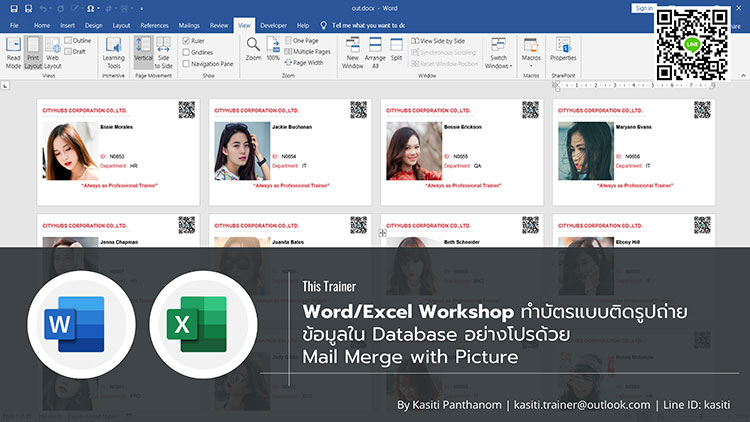The image size is (750, 422).
Task: Click Jackie Buchanan photo on card
Action: coord(242,151)
